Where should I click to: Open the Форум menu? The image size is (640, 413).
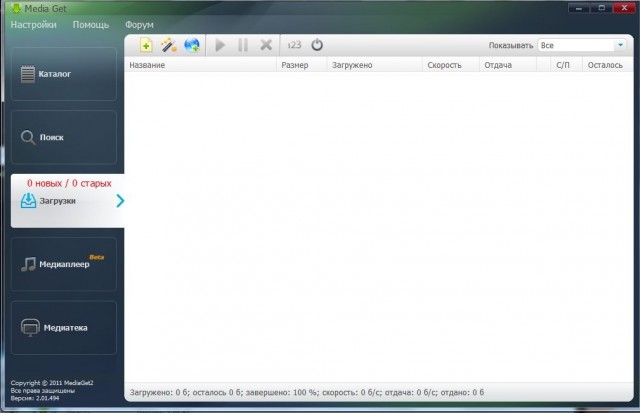pyautogui.click(x=139, y=25)
